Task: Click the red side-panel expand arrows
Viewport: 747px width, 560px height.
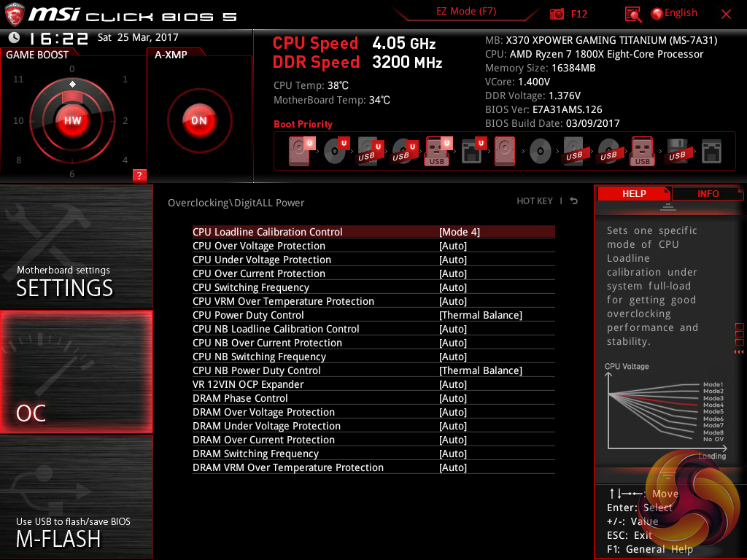Action: click(x=738, y=352)
